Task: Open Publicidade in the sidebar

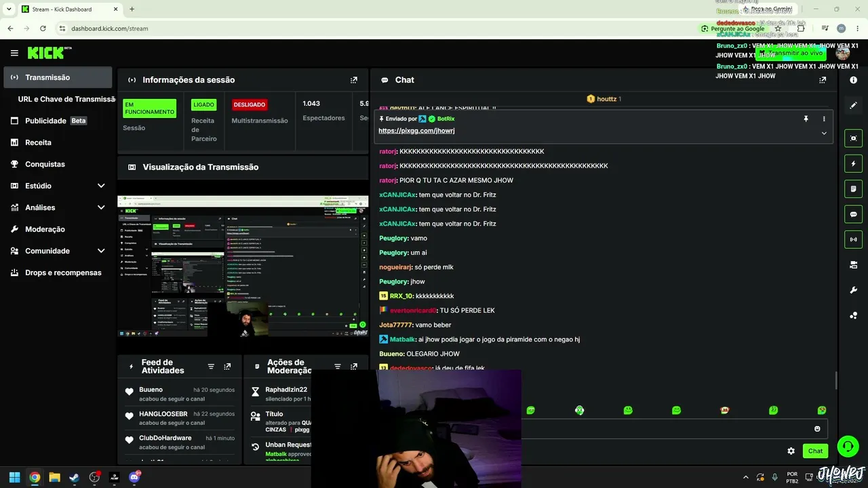Action: point(58,121)
